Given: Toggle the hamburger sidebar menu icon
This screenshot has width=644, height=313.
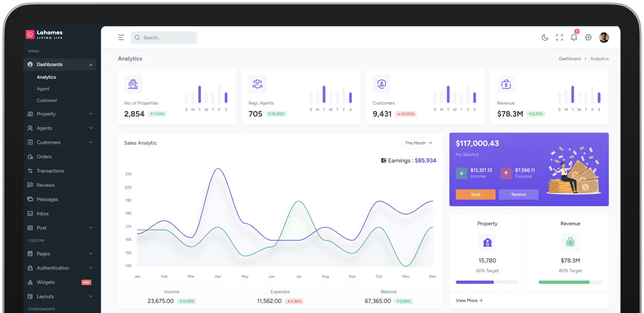Looking at the screenshot, I should point(121,37).
